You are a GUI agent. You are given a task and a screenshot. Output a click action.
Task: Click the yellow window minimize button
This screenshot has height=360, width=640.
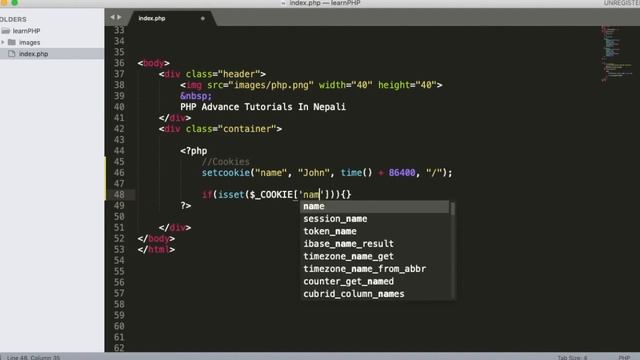point(4,2)
